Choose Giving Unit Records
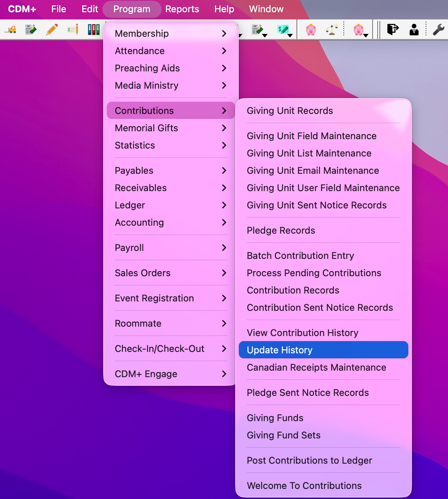Image resolution: width=448 pixels, height=499 pixels. pos(324,111)
